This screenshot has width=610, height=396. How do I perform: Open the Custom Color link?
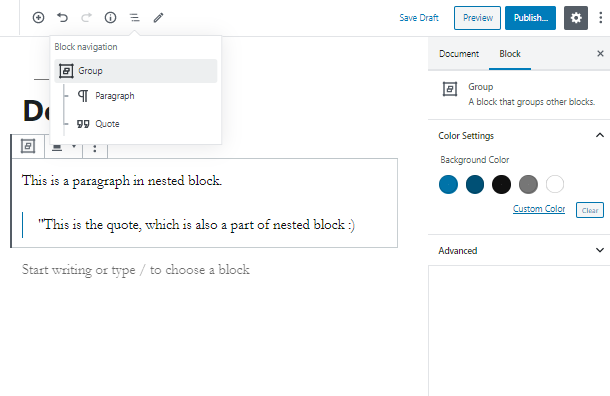click(x=539, y=209)
